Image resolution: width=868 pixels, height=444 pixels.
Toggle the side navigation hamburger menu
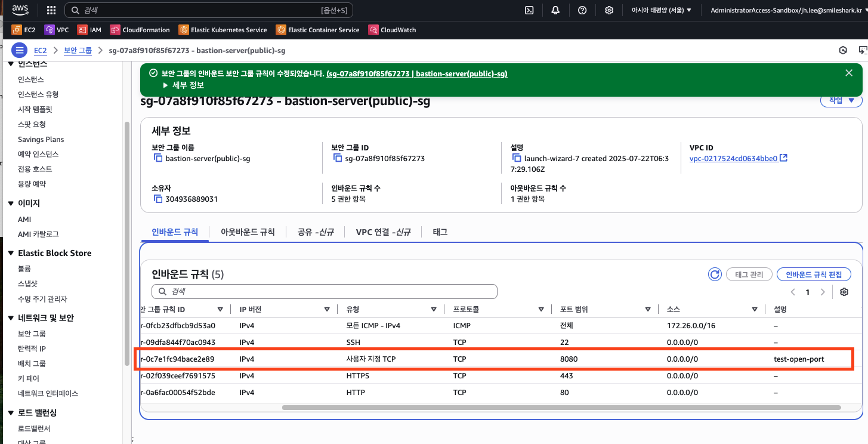[20, 51]
